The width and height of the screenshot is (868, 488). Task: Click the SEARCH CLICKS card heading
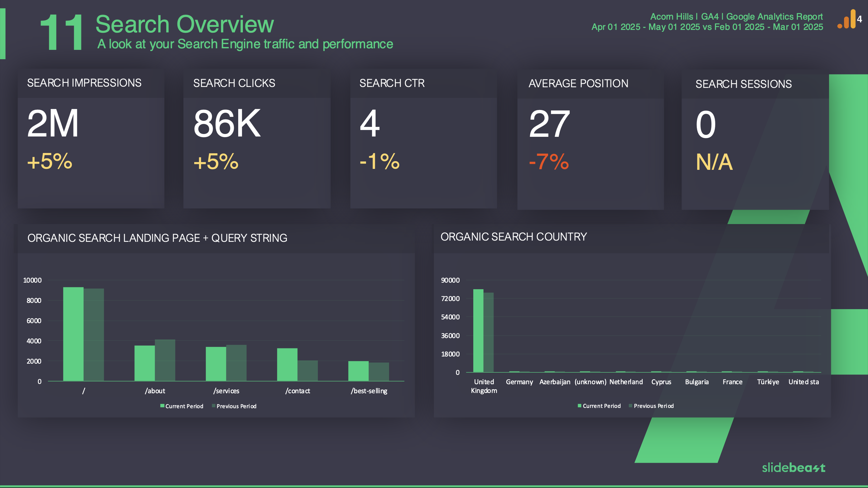point(234,83)
